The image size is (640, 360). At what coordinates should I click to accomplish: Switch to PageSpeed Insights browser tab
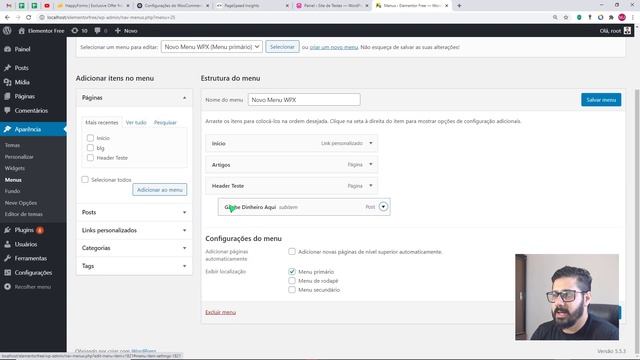[251, 6]
